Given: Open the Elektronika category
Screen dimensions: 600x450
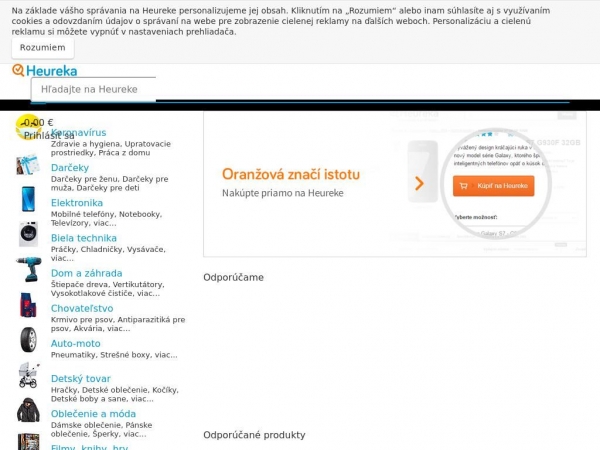Looking at the screenshot, I should click(x=77, y=203).
